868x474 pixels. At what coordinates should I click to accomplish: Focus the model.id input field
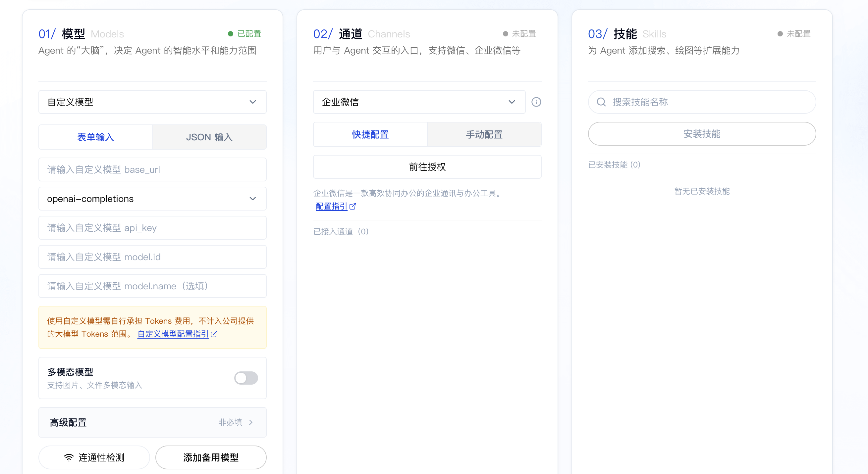[153, 257]
